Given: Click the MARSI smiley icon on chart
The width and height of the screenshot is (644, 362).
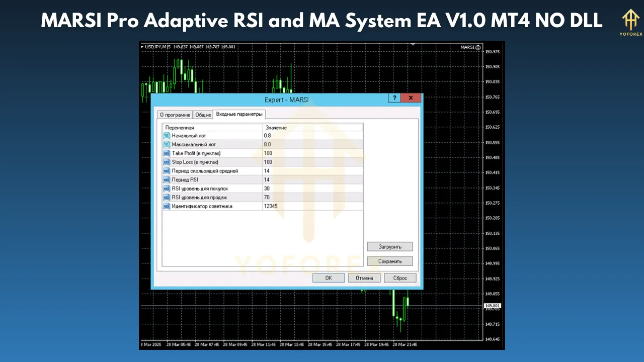Looking at the screenshot, I should point(478,47).
